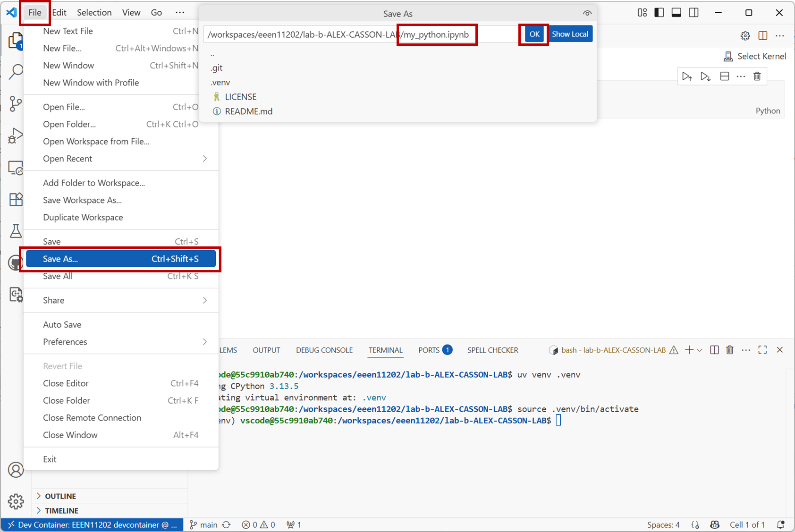The height and width of the screenshot is (532, 795).
Task: Open the Extensions view
Action: pyautogui.click(x=16, y=199)
